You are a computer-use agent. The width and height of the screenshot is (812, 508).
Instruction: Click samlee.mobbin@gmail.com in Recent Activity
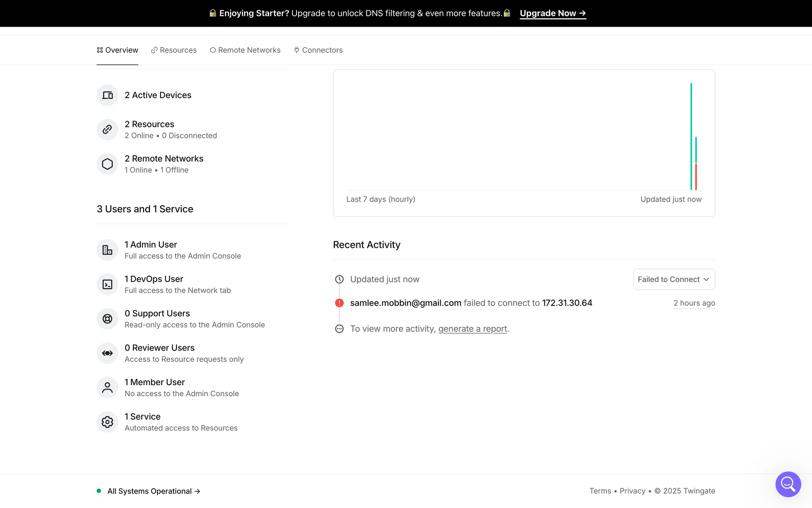(405, 303)
